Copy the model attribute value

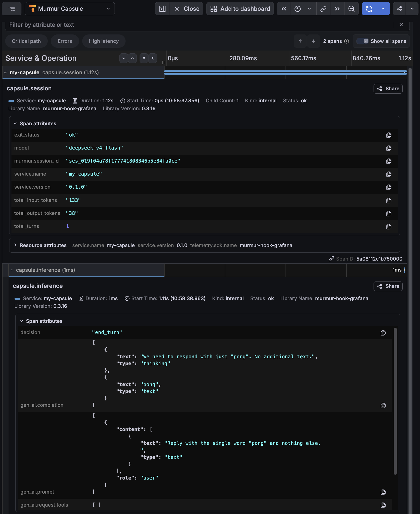point(389,148)
